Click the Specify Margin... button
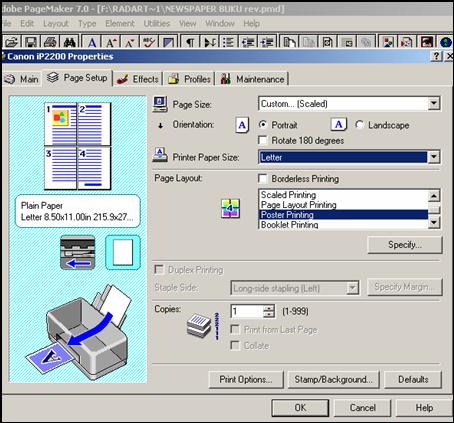This screenshot has height=423, width=454. tap(405, 287)
